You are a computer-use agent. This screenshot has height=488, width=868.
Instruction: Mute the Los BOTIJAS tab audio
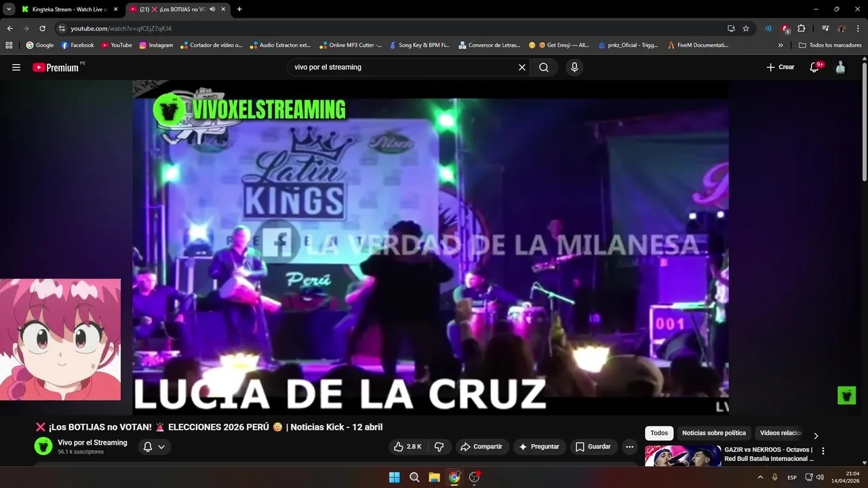212,9
